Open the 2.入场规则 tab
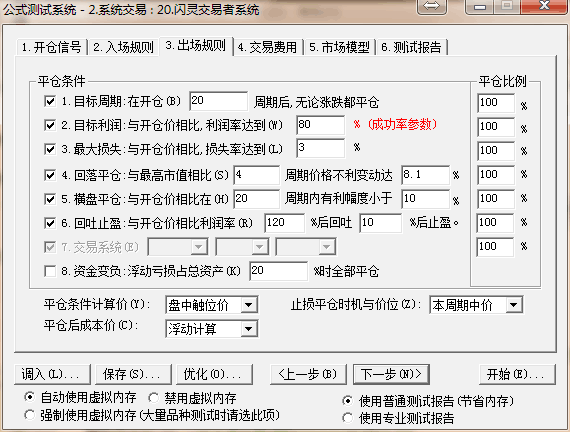The height and width of the screenshot is (432, 570). [x=124, y=47]
